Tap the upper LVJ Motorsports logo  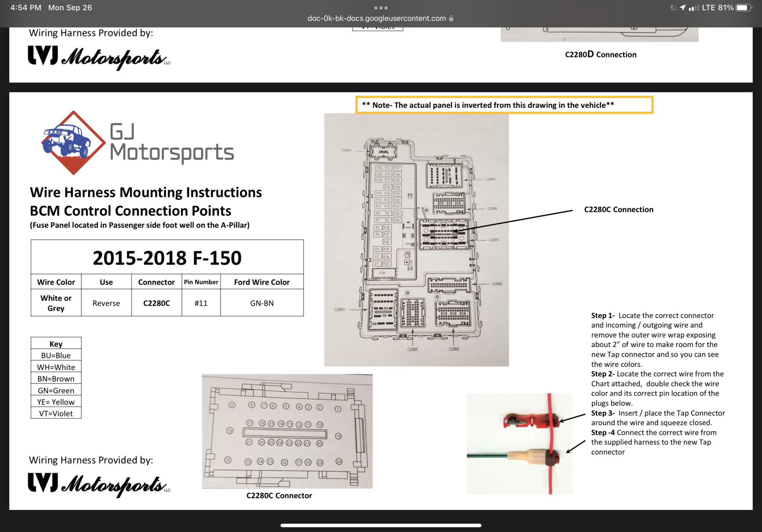(99, 57)
